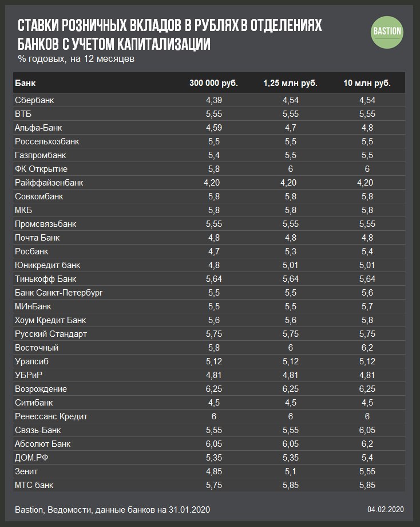This screenshot has height=527, width=420.
Task: Click the Альфа-Банк row label
Action: coord(37,128)
